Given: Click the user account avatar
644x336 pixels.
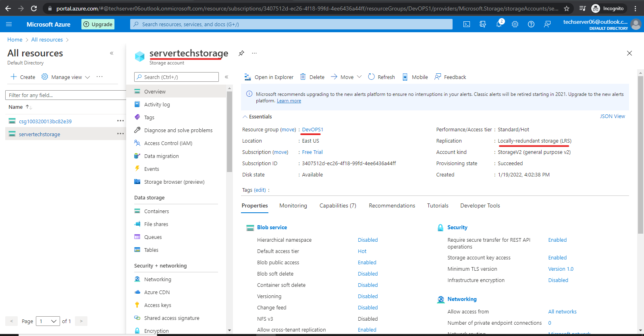Looking at the screenshot, I should coord(636,24).
